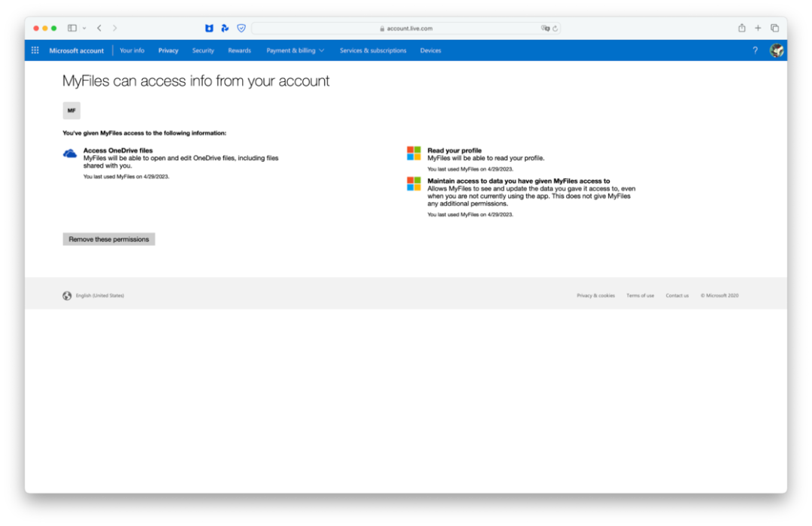This screenshot has height=526, width=812.
Task: Open the Terms of use link
Action: 640,296
